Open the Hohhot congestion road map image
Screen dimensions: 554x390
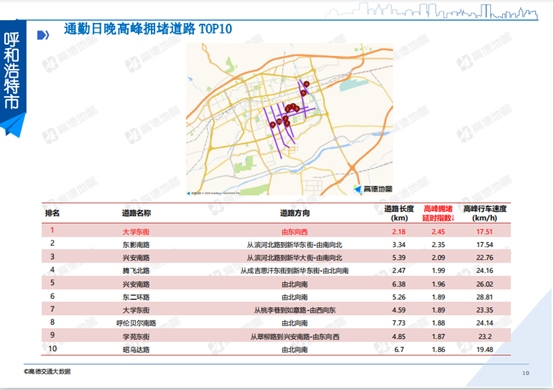click(x=289, y=119)
